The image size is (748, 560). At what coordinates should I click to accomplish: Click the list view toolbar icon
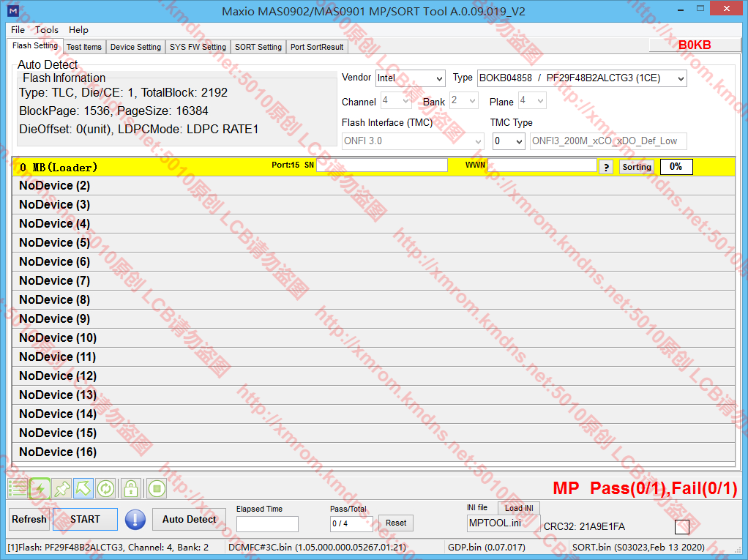coord(17,488)
